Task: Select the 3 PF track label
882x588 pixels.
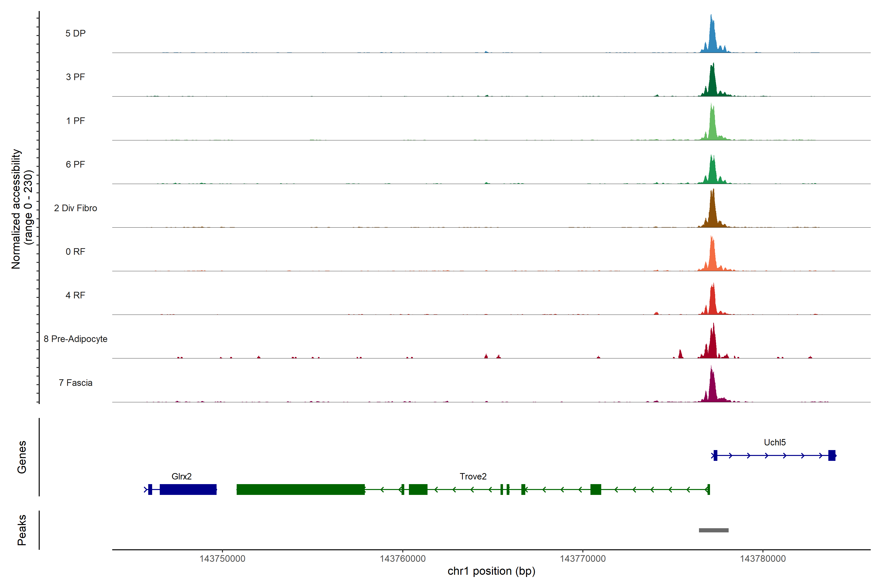Action: [75, 77]
